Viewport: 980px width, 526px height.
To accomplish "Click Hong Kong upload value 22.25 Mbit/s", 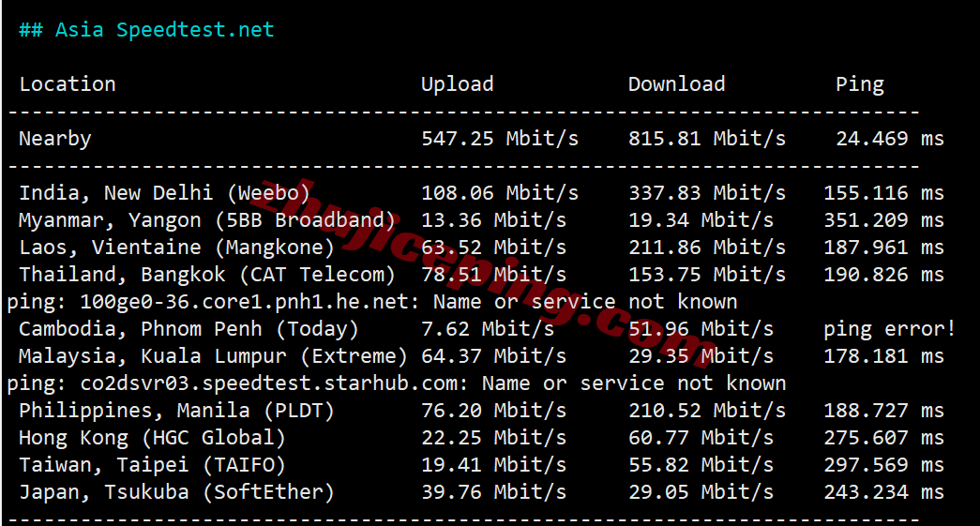I will tap(493, 438).
